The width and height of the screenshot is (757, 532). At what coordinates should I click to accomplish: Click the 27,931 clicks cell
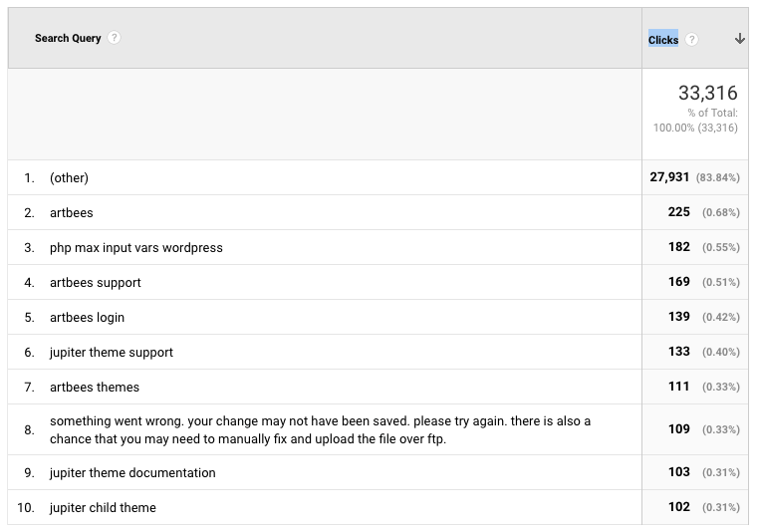pyautogui.click(x=669, y=177)
